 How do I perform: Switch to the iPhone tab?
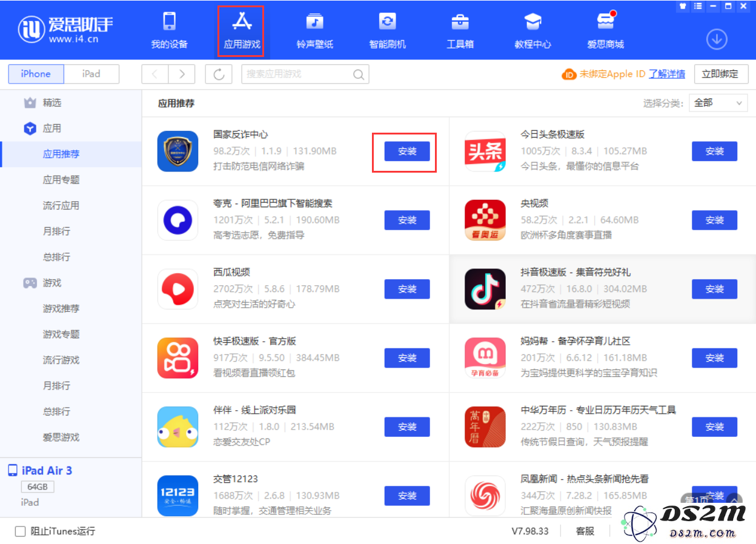click(x=36, y=74)
